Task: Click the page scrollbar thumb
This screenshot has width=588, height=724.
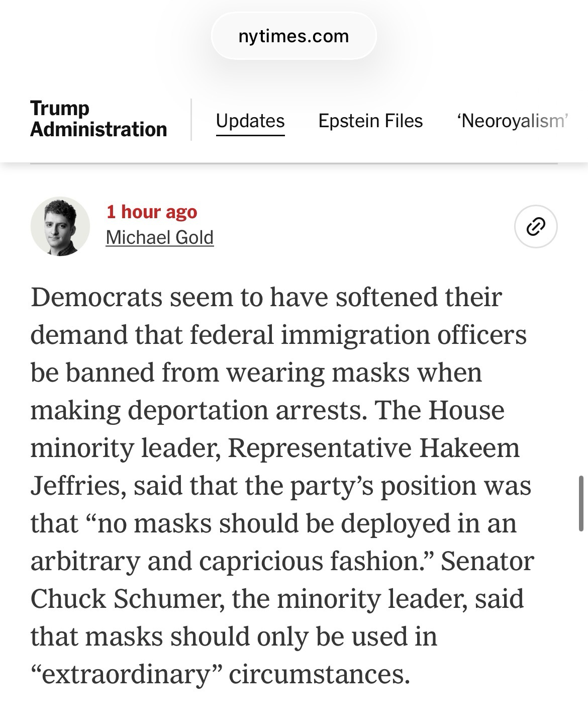Action: point(581,503)
